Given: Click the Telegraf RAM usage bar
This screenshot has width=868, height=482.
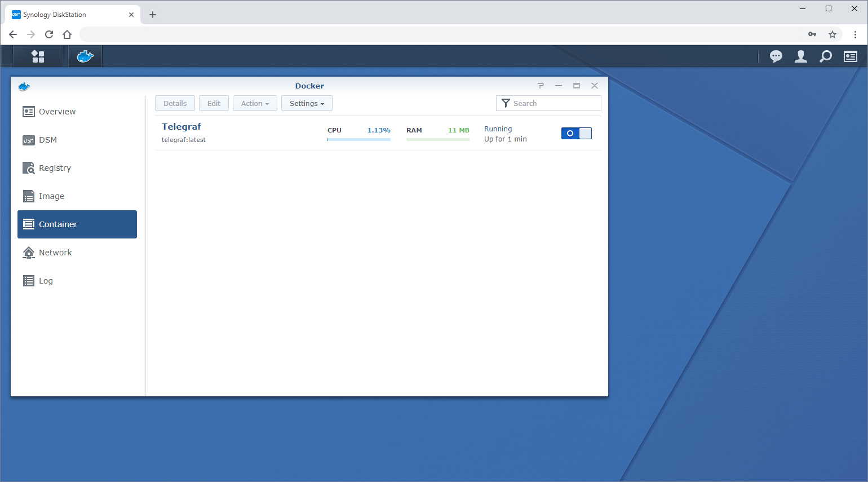Looking at the screenshot, I should click(438, 139).
